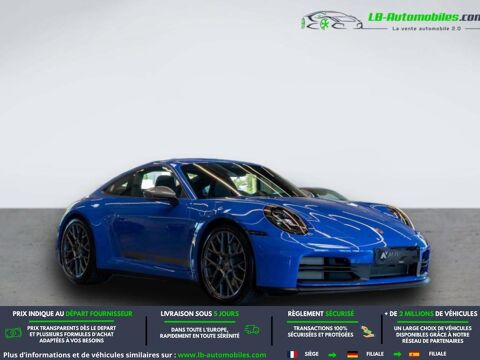Click the text "DANS TOUTE L'EUROPE"
480x360 pixels.
click(x=200, y=330)
